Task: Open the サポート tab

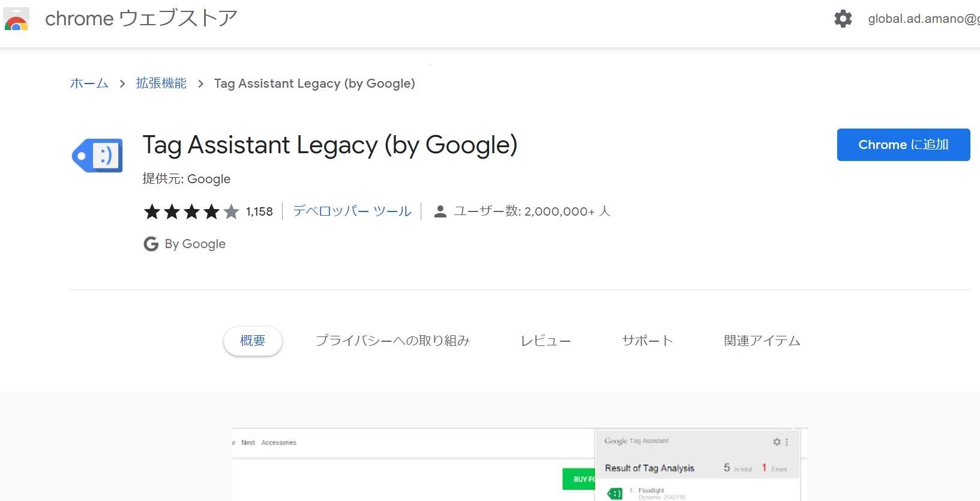Action: pos(648,341)
